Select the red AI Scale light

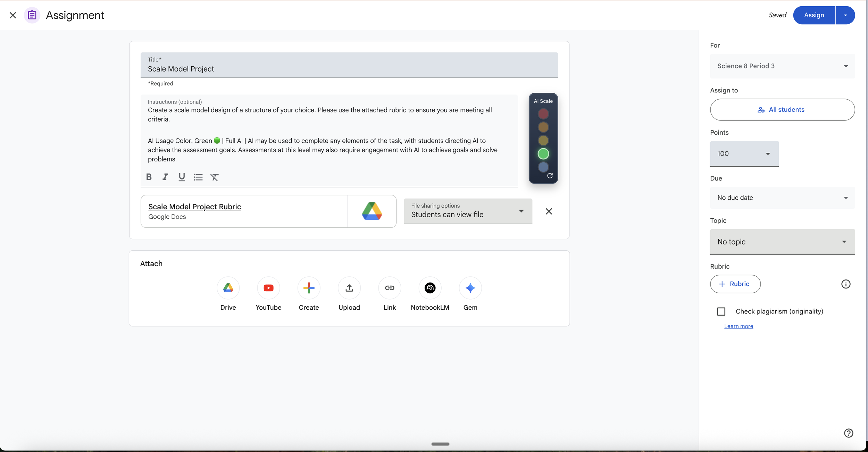coord(543,114)
